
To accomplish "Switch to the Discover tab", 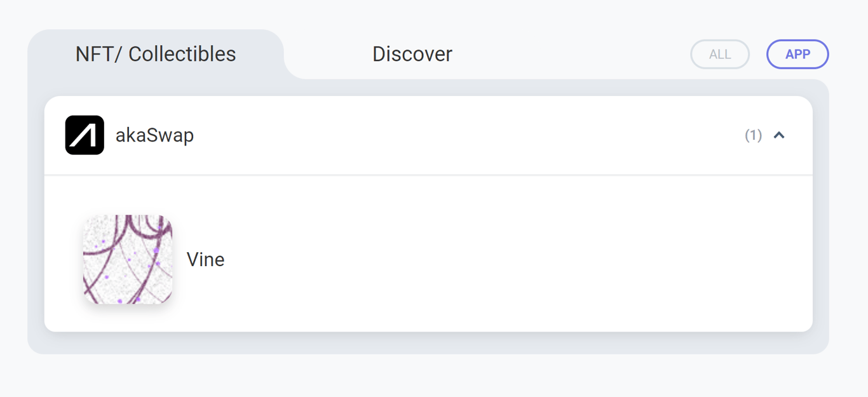I will [412, 54].
